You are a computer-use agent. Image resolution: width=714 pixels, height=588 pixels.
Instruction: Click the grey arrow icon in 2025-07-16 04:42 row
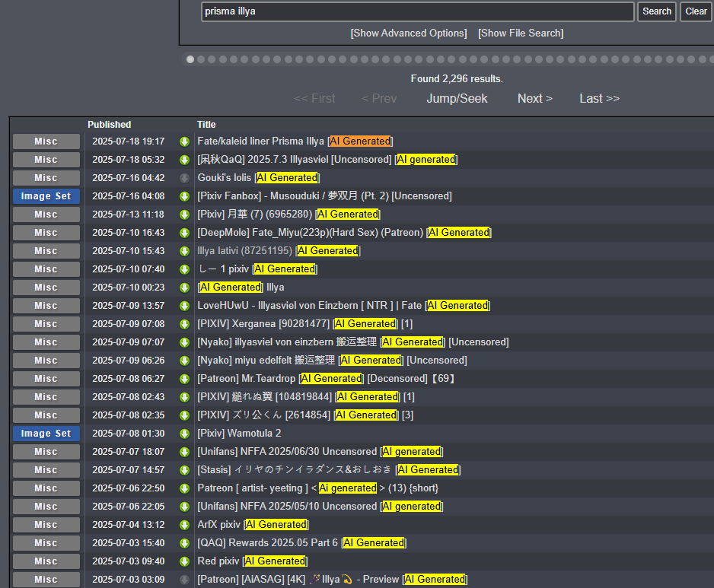pos(184,178)
